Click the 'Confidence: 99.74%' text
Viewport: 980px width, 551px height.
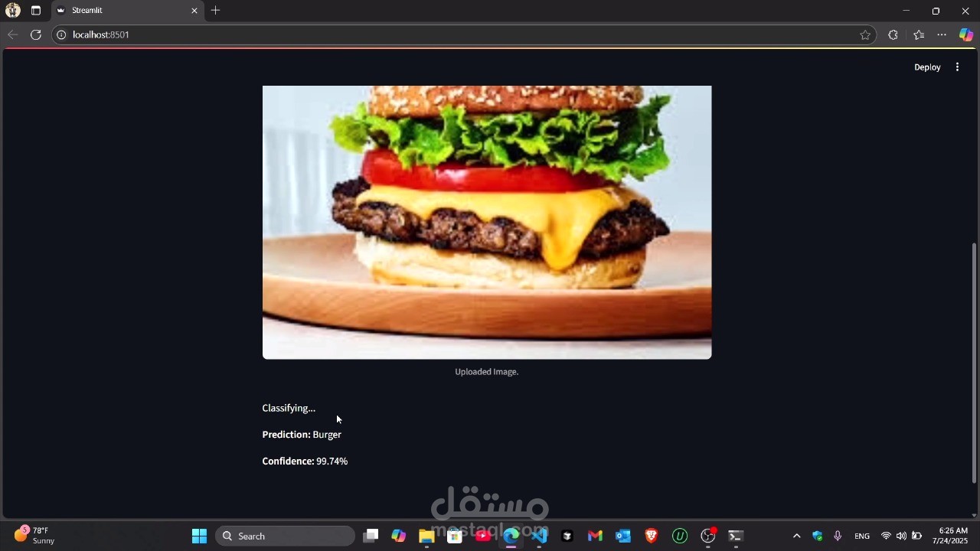(x=305, y=461)
